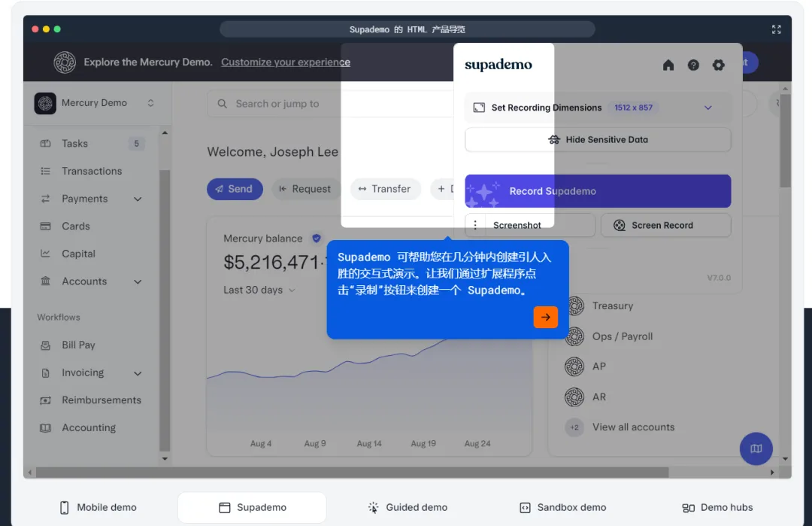Click the Capital sidebar icon

(x=47, y=254)
